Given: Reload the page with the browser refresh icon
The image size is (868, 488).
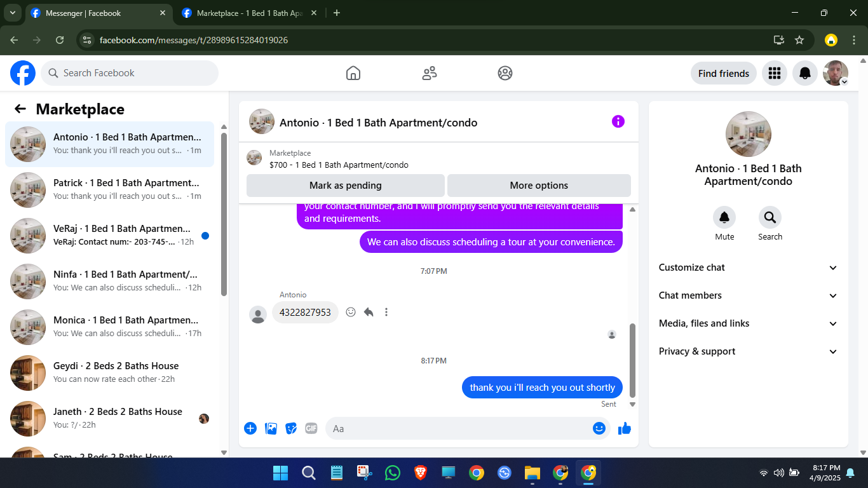Looking at the screenshot, I should point(60,40).
